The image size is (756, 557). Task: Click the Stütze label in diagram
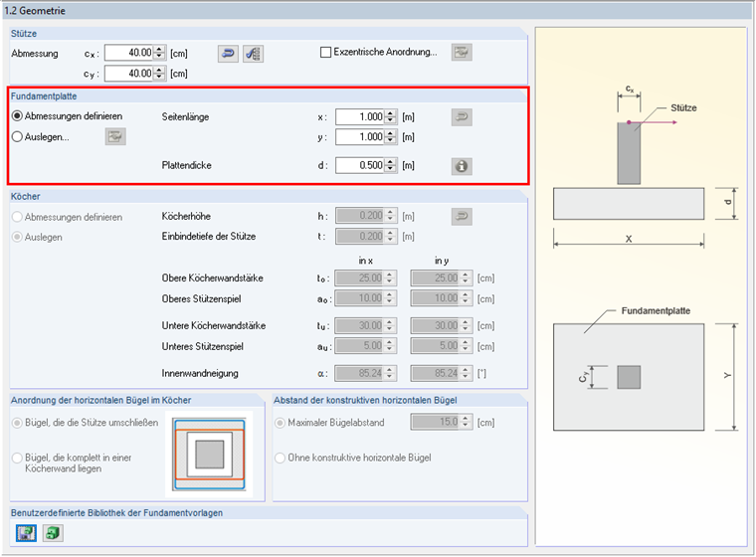click(x=683, y=108)
